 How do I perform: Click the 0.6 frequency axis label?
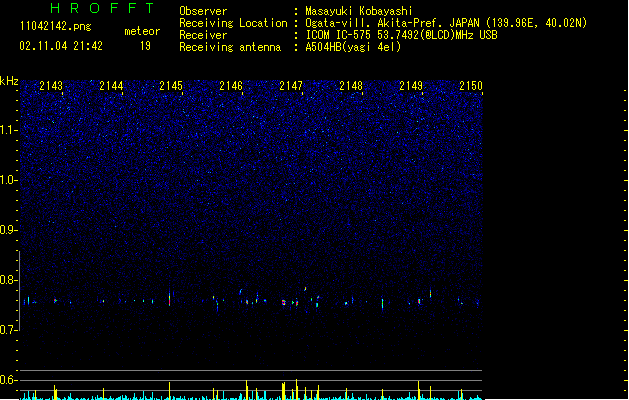tap(8, 380)
